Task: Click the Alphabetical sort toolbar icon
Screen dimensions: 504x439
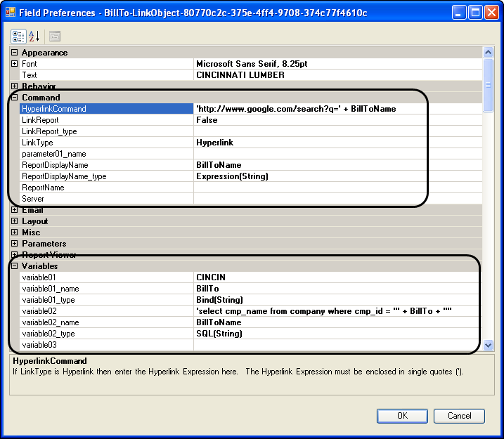Action: (34, 37)
